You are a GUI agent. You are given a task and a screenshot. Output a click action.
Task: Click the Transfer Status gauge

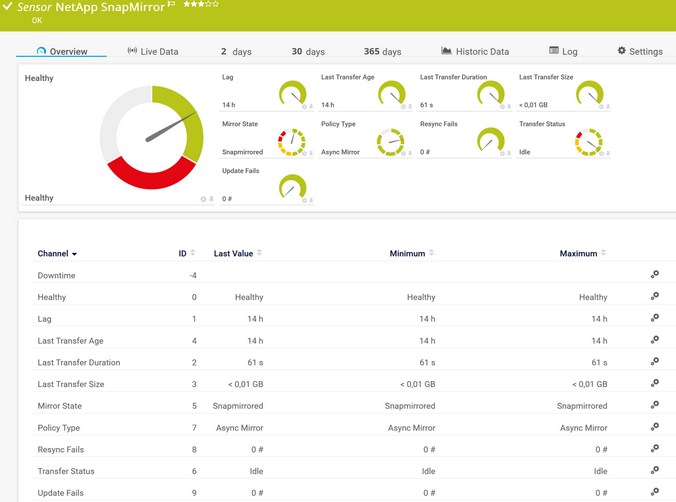pyautogui.click(x=589, y=142)
